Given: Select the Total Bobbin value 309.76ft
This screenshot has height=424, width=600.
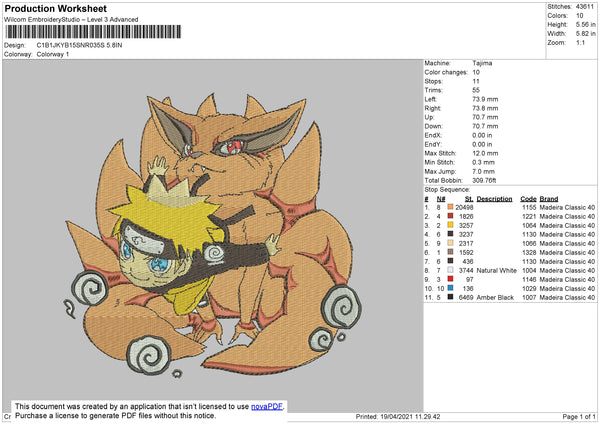Looking at the screenshot, I should (x=484, y=180).
